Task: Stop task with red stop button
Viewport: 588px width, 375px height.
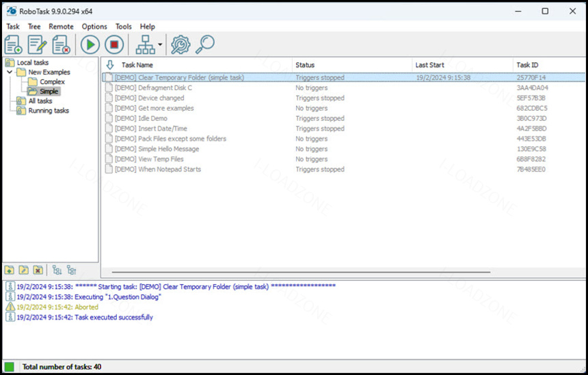Action: pos(114,44)
